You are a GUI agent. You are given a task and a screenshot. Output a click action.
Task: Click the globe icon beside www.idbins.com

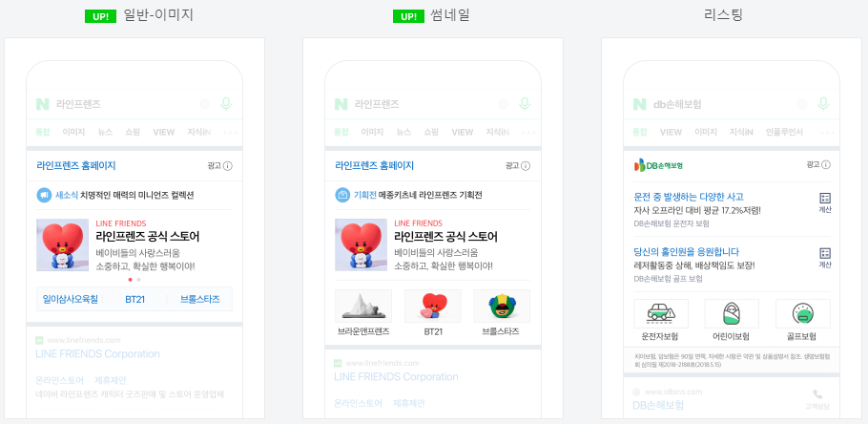coord(636,392)
